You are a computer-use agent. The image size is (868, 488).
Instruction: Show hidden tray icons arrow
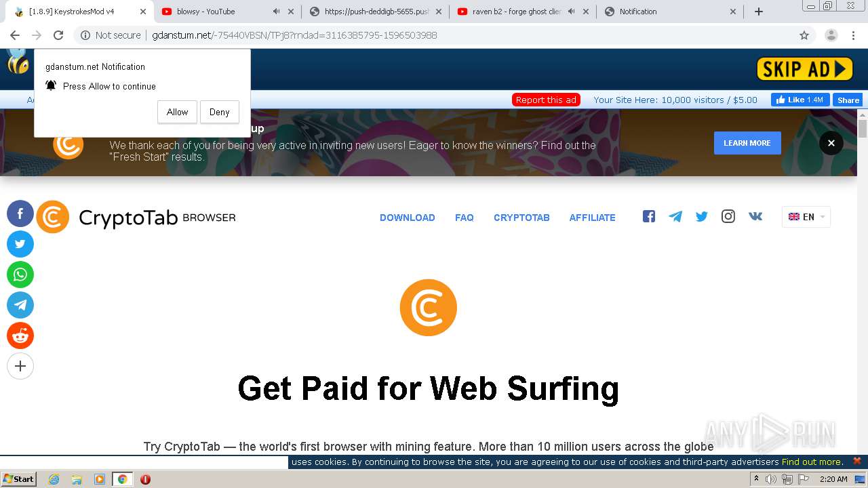pyautogui.click(x=756, y=479)
